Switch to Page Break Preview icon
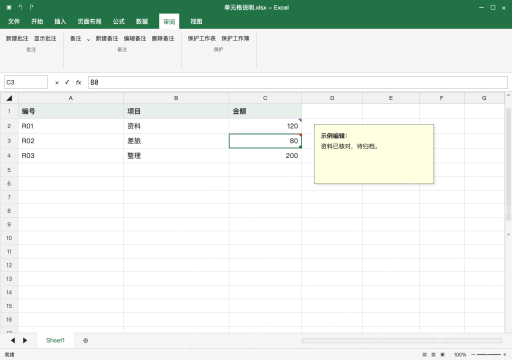The width and height of the screenshot is (512, 360). 443,355
